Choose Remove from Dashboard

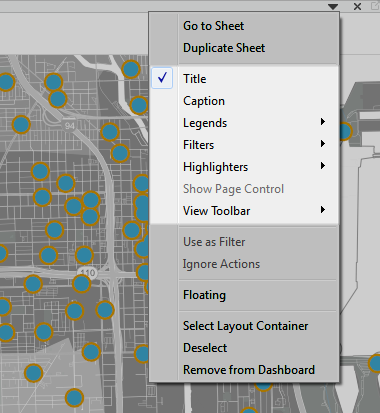[244, 370]
